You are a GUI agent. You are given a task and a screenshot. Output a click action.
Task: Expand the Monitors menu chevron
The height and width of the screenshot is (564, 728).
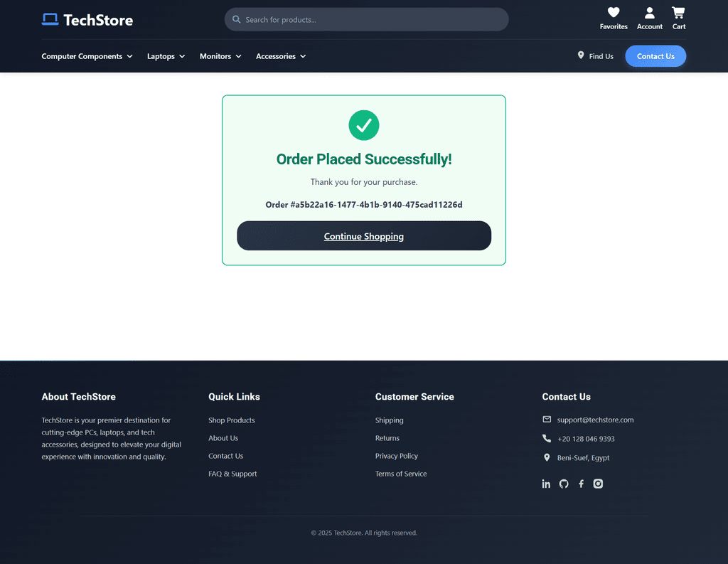(x=239, y=56)
